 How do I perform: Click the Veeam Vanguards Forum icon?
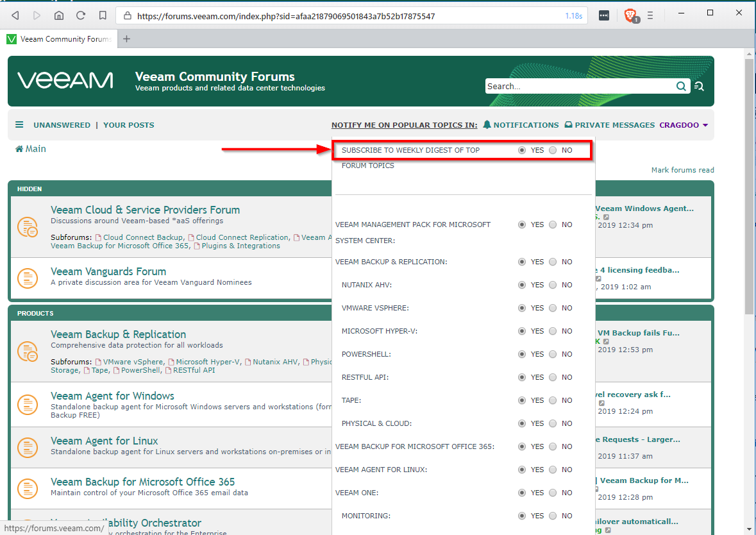coord(28,278)
